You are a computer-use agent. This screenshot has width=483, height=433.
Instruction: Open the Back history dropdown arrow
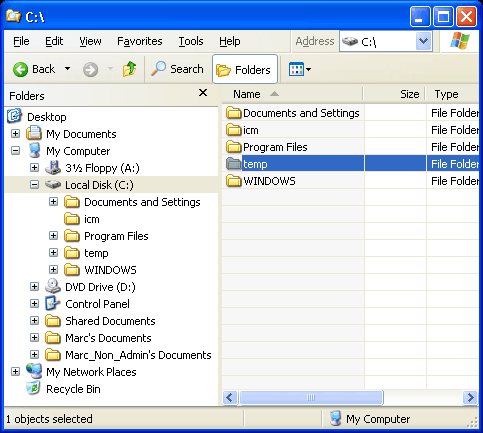(67, 69)
